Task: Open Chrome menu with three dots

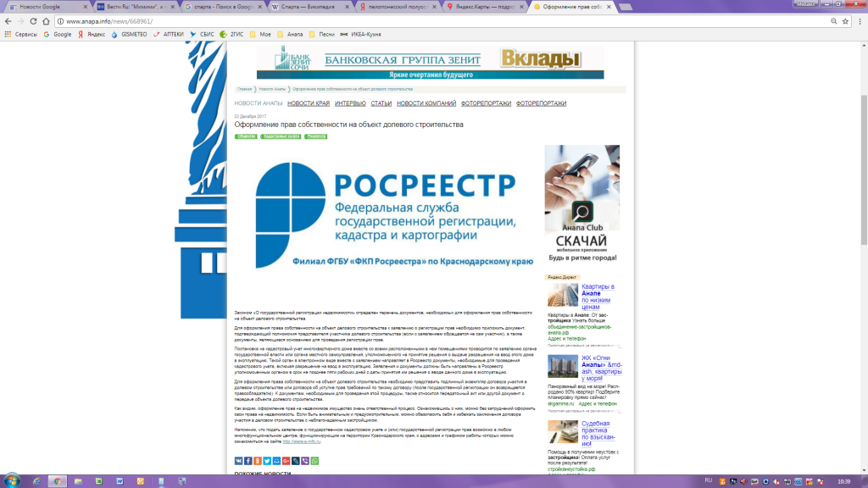Action: tap(860, 21)
